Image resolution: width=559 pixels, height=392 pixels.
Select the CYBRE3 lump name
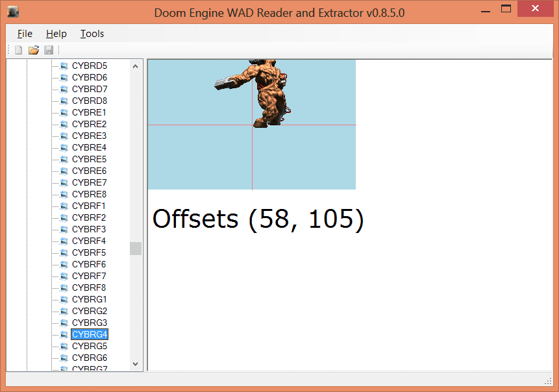click(x=89, y=136)
